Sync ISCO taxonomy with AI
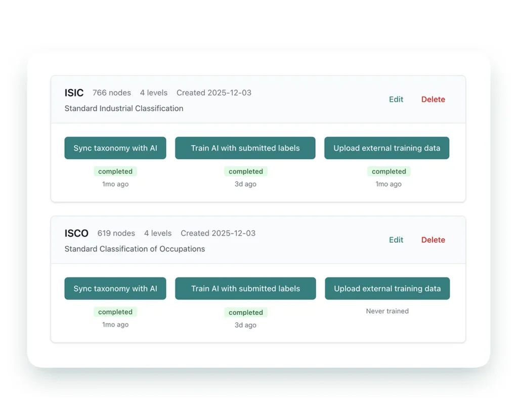Image resolution: width=518 pixels, height=420 pixels. (115, 288)
